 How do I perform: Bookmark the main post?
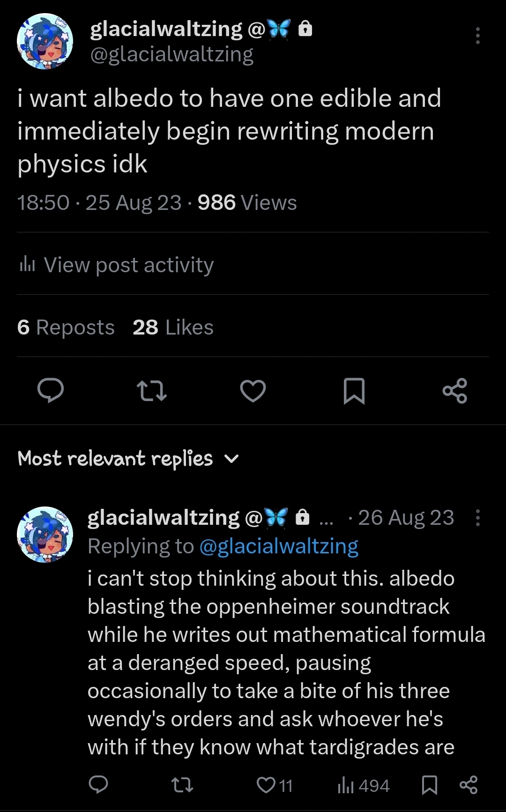[354, 391]
